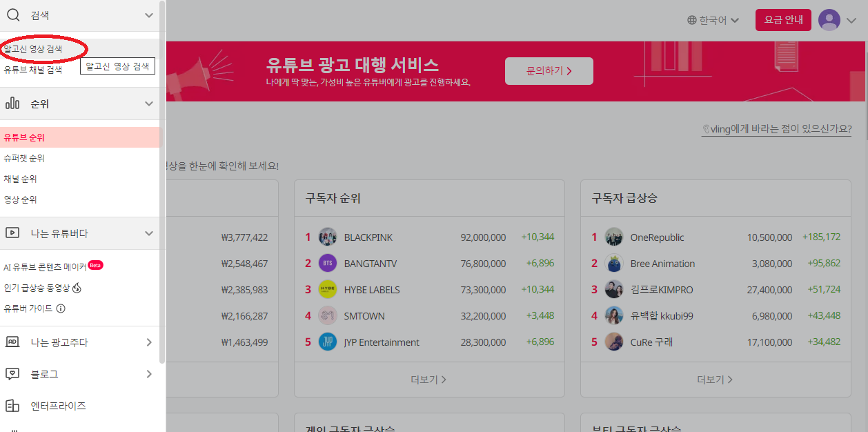Click the sidebar vertical scrollbar
This screenshot has height=432, width=868.
(x=162, y=181)
